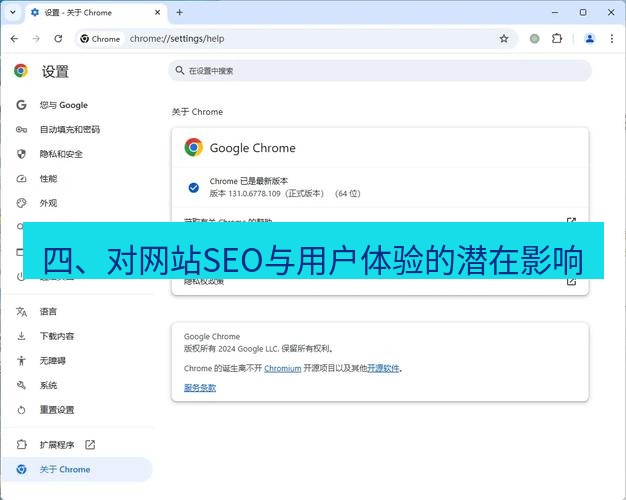This screenshot has height=500, width=626.
Task: Open the profile avatar menu
Action: tap(590, 39)
